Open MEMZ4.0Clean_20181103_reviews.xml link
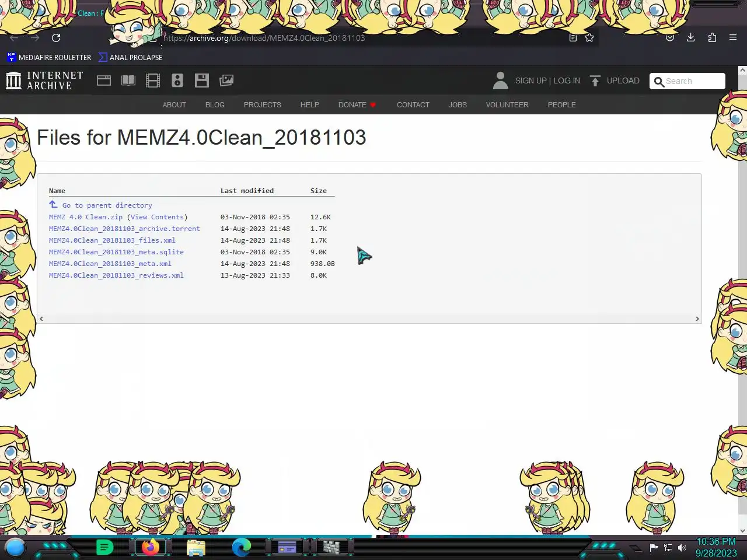The height and width of the screenshot is (560, 747). [116, 275]
